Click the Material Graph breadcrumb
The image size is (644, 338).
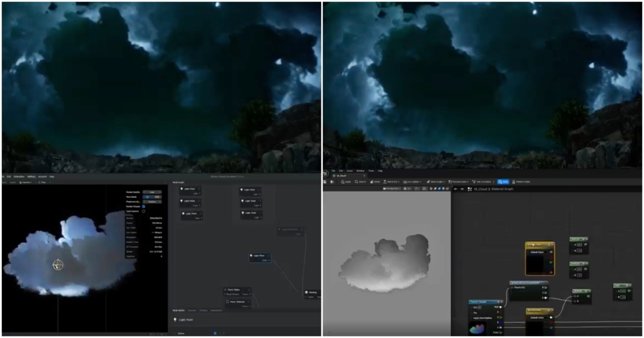(502, 189)
